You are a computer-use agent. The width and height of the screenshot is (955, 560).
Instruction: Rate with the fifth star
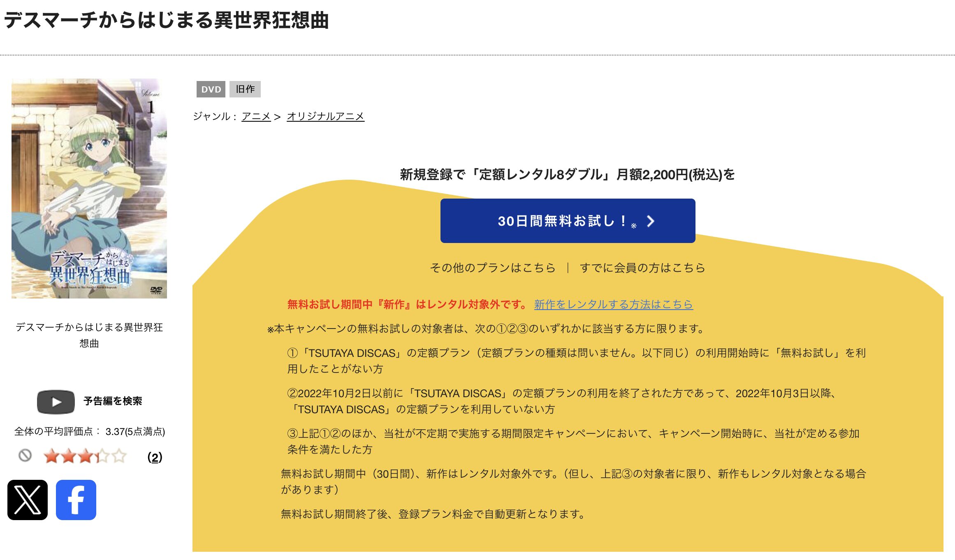tap(119, 456)
